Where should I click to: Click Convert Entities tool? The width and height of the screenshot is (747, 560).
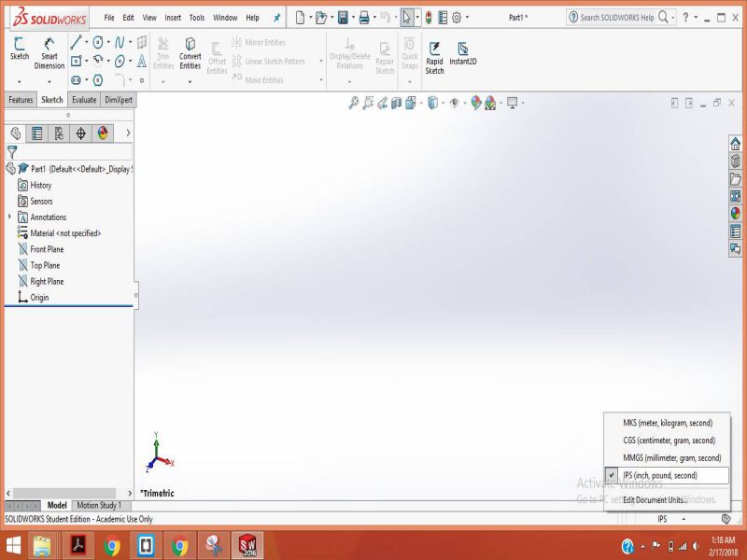click(190, 53)
